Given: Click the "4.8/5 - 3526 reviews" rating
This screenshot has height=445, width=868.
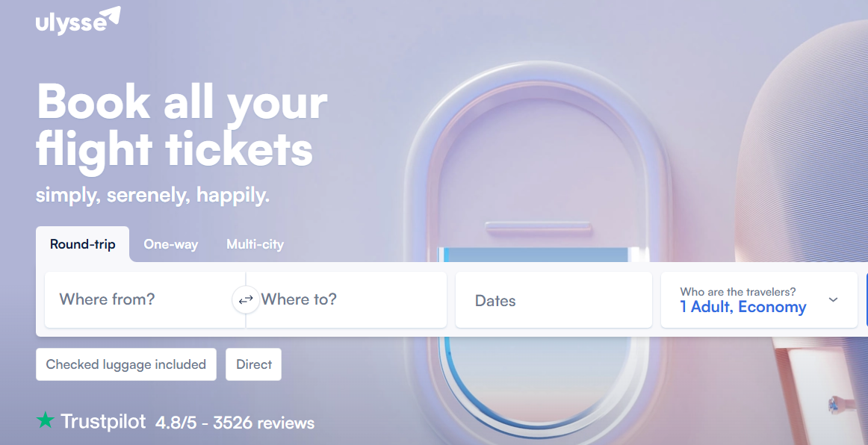Looking at the screenshot, I should tap(235, 423).
